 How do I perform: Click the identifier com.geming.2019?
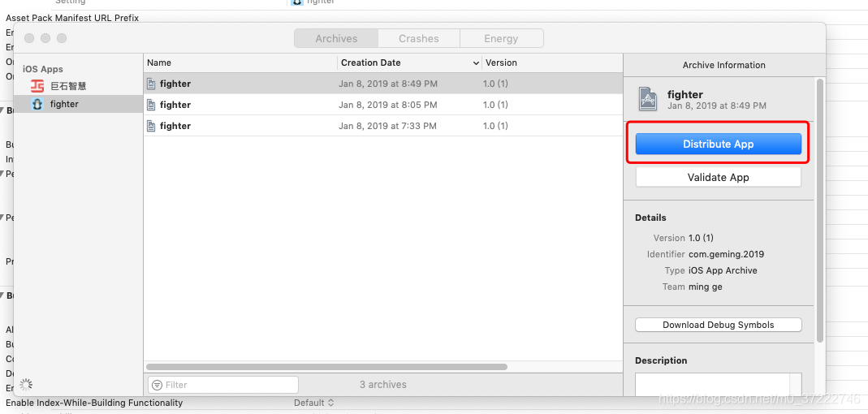pos(726,254)
